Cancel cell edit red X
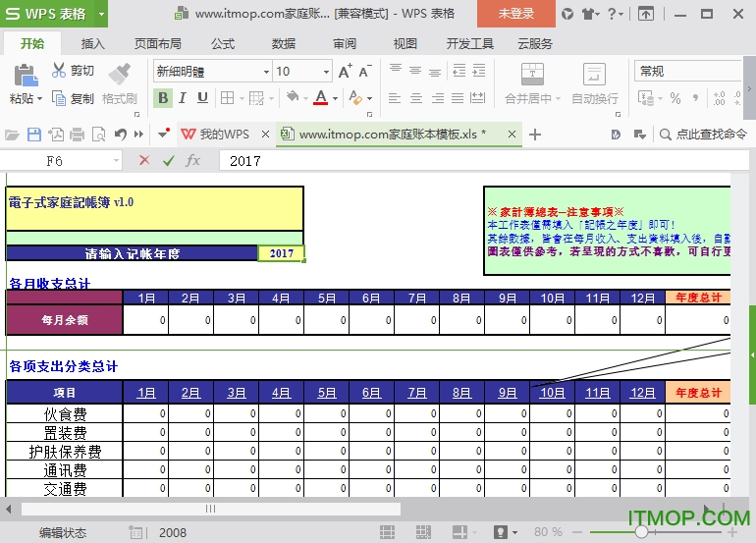This screenshot has width=756, height=543. (x=144, y=161)
